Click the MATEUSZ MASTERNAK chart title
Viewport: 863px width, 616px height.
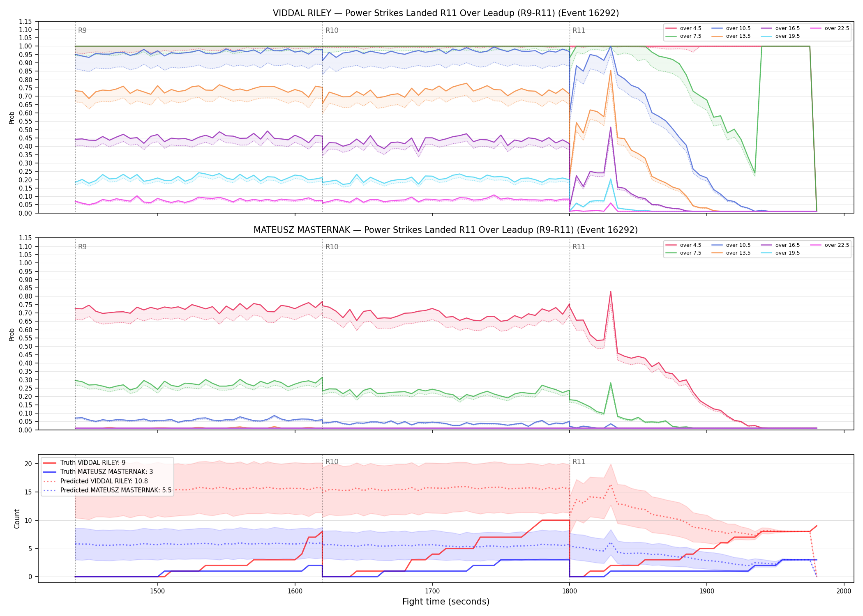tap(446, 230)
